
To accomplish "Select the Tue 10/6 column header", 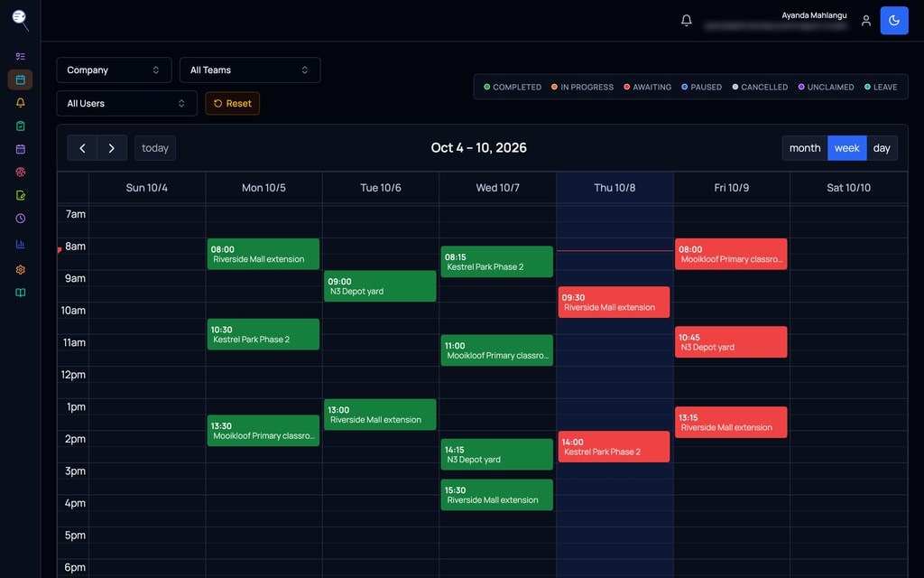I will [x=381, y=188].
